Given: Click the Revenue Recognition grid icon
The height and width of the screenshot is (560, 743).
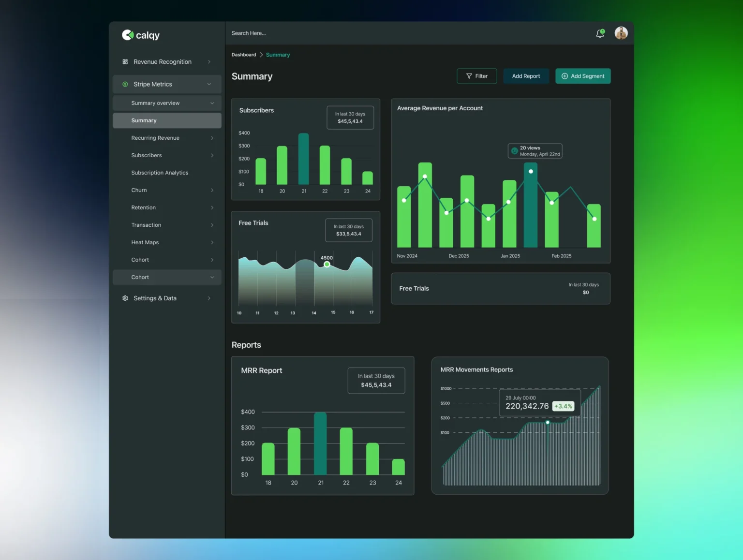Looking at the screenshot, I should (125, 62).
